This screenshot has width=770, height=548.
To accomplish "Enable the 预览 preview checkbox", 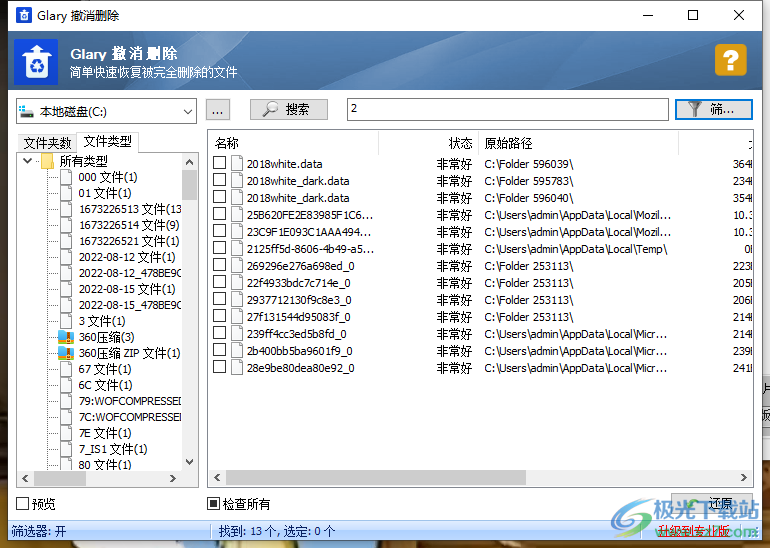I will 23,503.
